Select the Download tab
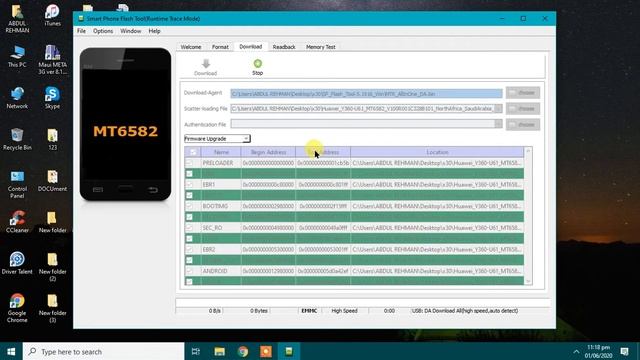 (251, 47)
